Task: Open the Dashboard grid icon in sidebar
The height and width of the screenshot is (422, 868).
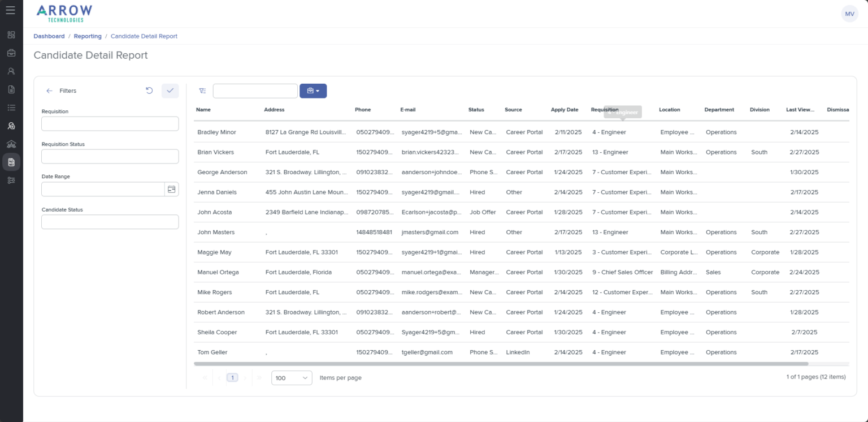Action: tap(11, 35)
